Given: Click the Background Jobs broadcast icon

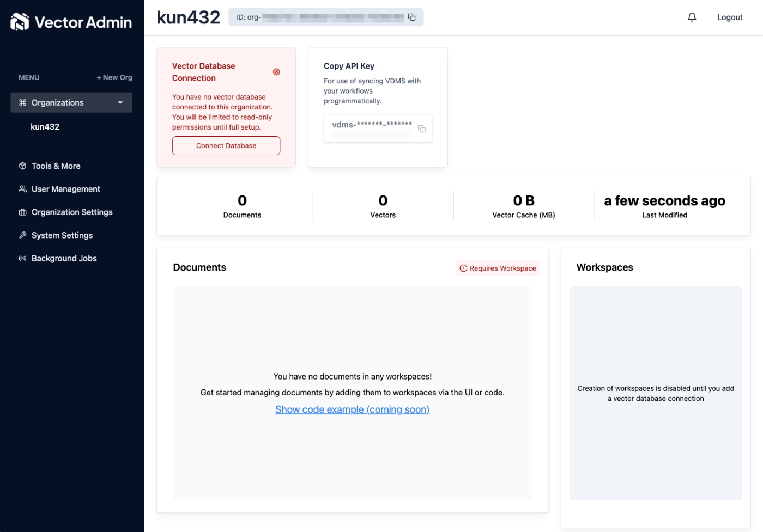Looking at the screenshot, I should coord(22,259).
